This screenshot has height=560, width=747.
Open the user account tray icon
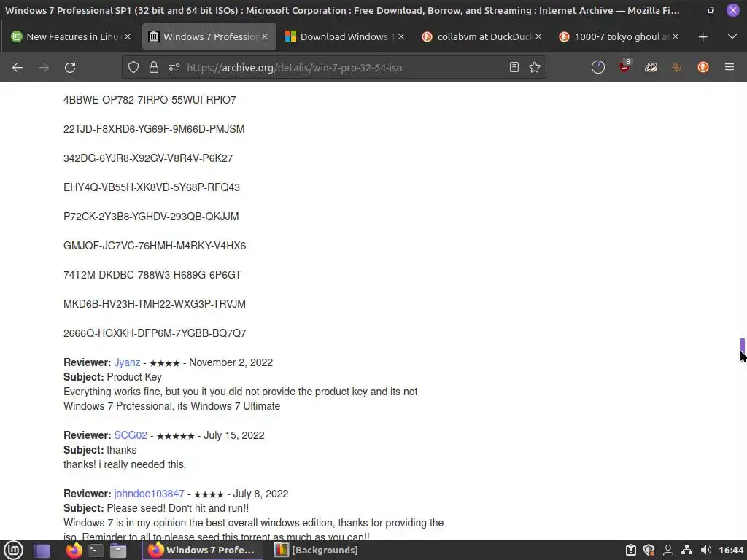(668, 550)
